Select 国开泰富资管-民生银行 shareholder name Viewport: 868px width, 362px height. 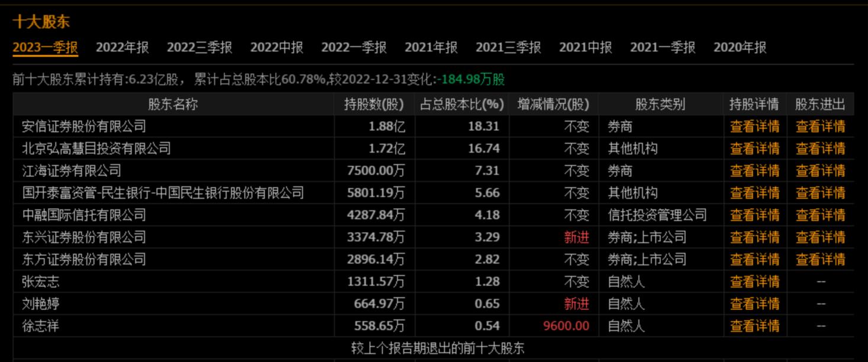(163, 193)
